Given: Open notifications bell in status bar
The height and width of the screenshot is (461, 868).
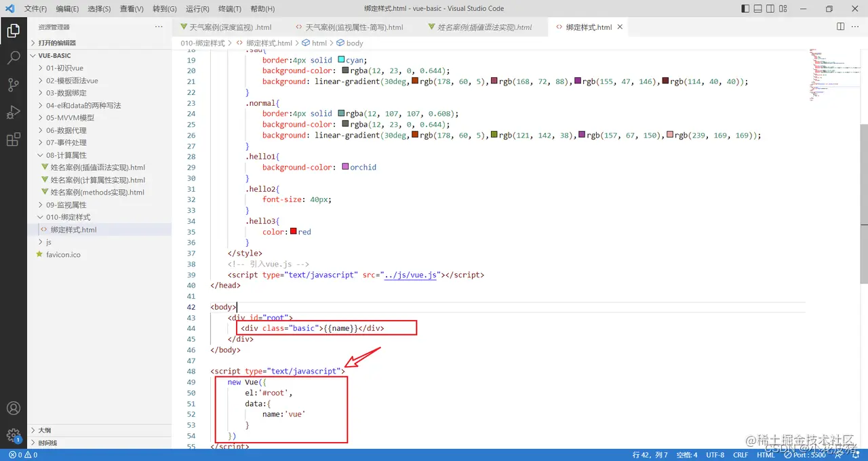Looking at the screenshot, I should point(857,455).
